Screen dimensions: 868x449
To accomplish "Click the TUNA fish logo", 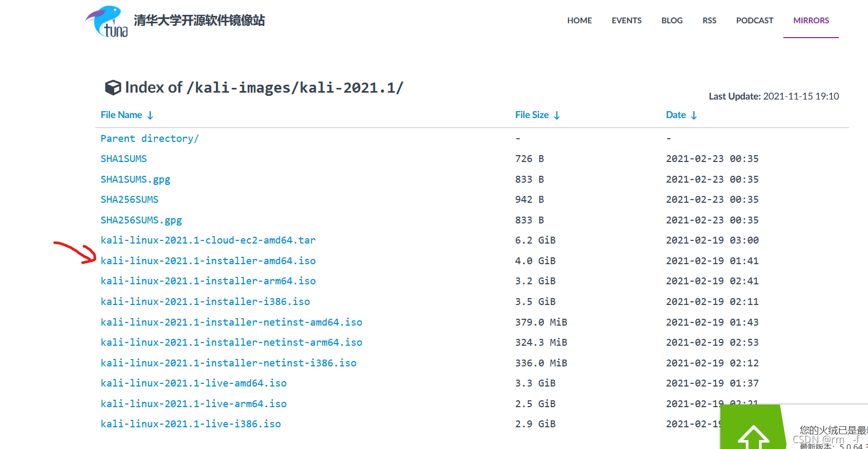I will click(107, 22).
